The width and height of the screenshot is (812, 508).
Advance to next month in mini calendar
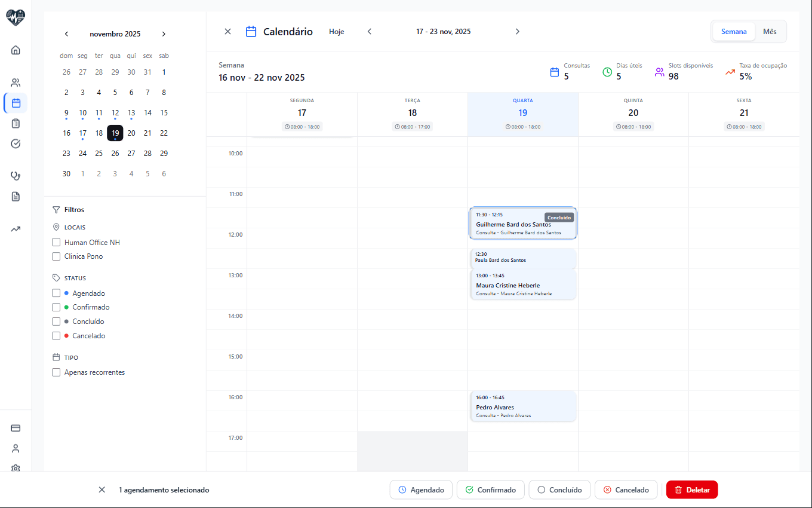(164, 34)
